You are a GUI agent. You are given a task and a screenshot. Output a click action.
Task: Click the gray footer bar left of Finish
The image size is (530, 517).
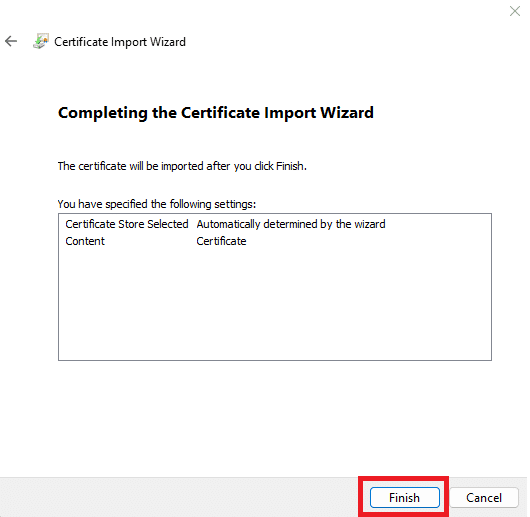click(x=179, y=497)
